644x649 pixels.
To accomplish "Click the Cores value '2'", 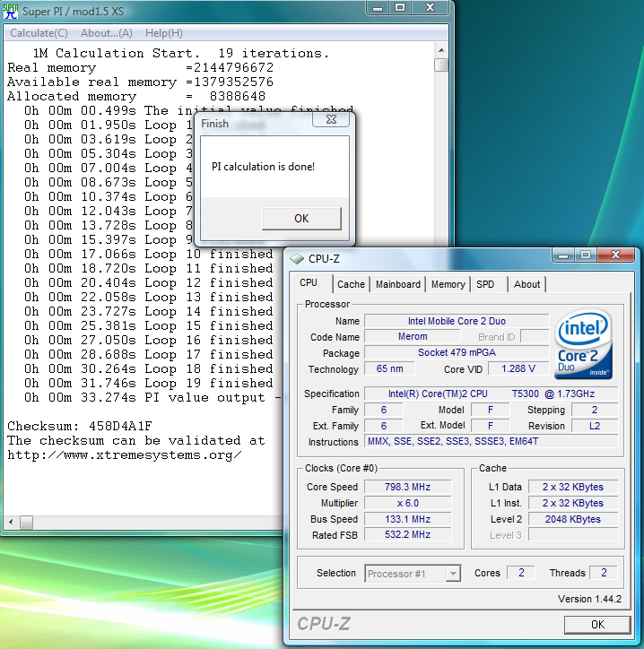I will click(x=521, y=573).
